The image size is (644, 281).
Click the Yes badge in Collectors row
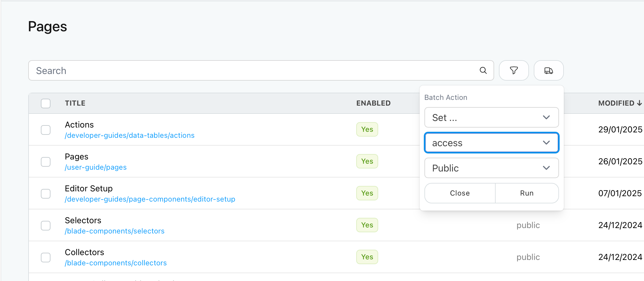click(367, 257)
